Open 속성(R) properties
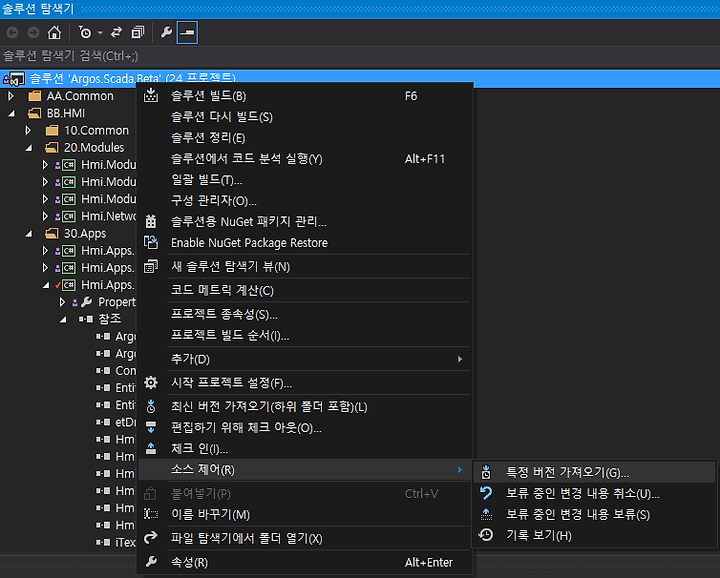Image resolution: width=720 pixels, height=578 pixels. click(306, 562)
